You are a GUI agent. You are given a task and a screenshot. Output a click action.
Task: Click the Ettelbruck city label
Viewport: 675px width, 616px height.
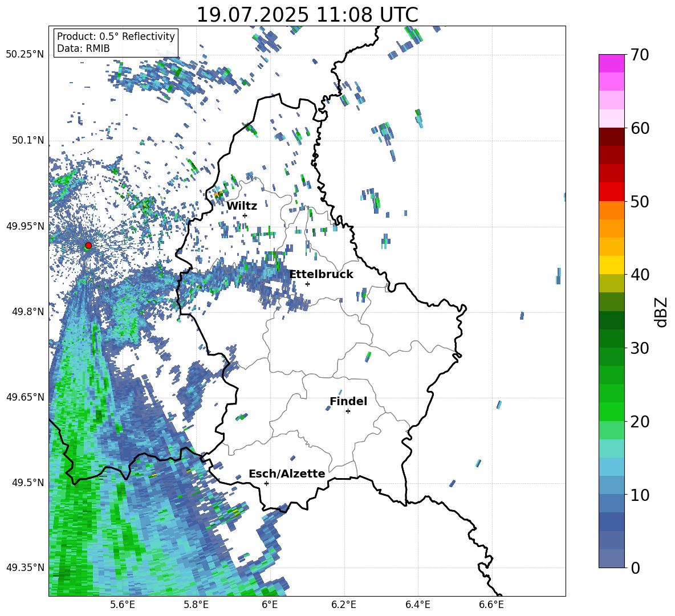pyautogui.click(x=321, y=275)
